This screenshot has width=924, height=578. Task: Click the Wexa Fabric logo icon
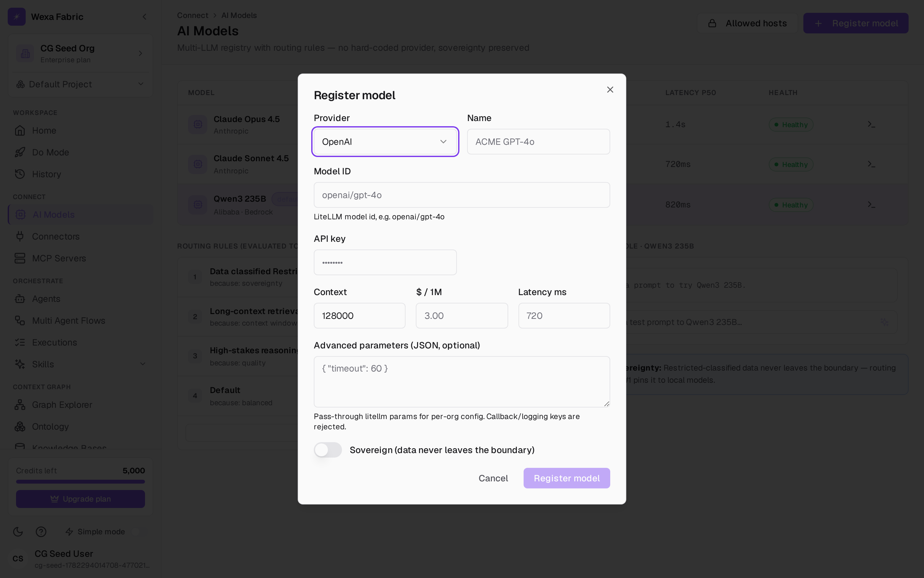coord(16,16)
